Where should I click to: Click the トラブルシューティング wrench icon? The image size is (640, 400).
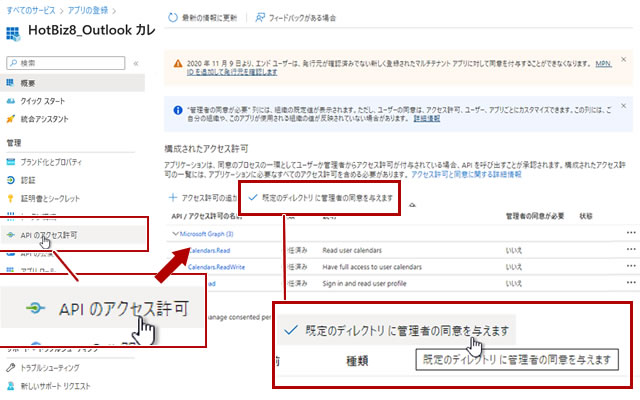tap(11, 368)
